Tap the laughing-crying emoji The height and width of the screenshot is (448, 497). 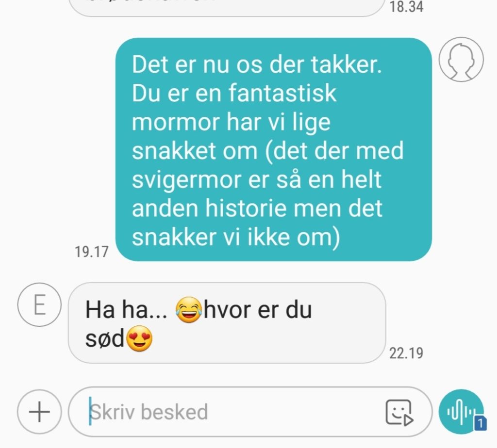coord(189,310)
